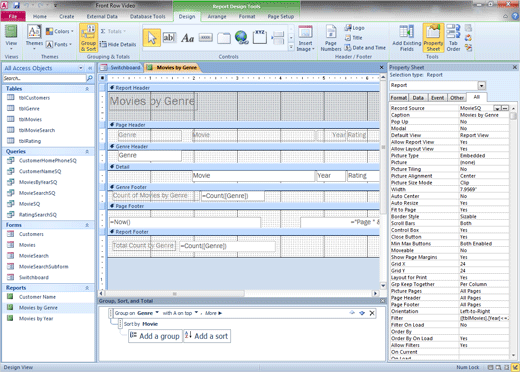Open the Format tab in the Property Sheet
The width and height of the screenshot is (520, 372).
tap(399, 98)
